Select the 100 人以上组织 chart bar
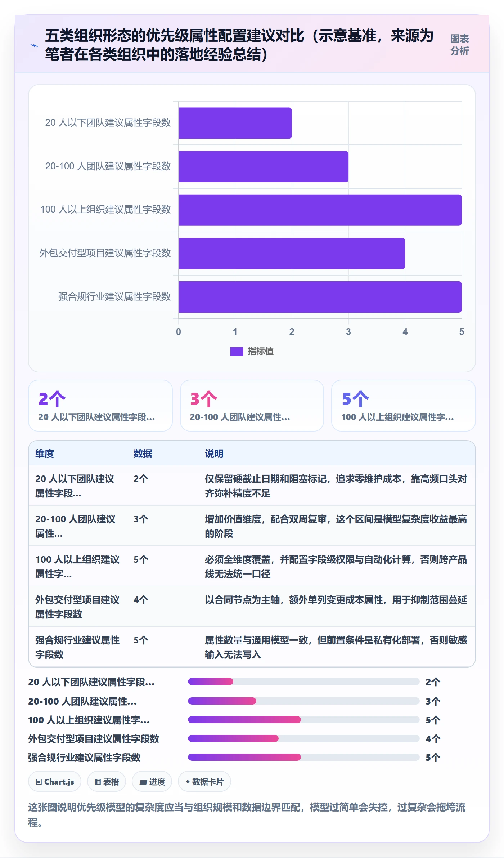The height and width of the screenshot is (858, 504). pyautogui.click(x=320, y=210)
